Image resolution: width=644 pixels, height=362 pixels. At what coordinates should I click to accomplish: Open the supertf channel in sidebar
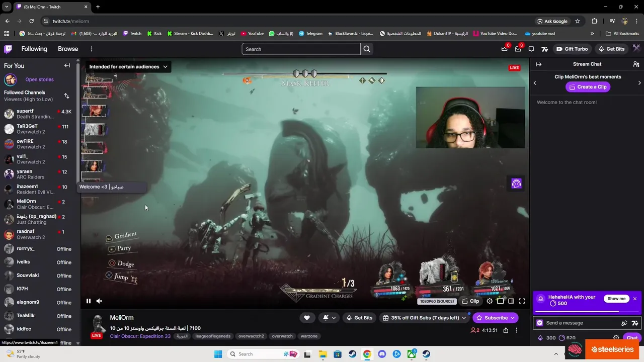click(38, 114)
